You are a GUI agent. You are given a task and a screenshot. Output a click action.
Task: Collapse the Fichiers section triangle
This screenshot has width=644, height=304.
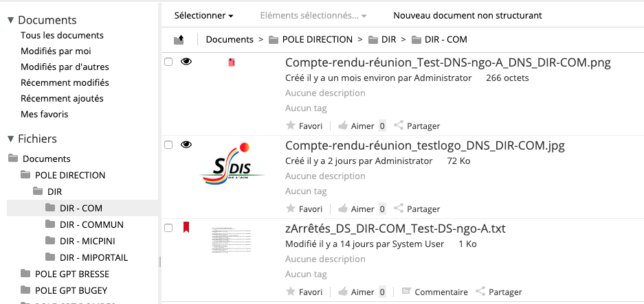[11, 139]
